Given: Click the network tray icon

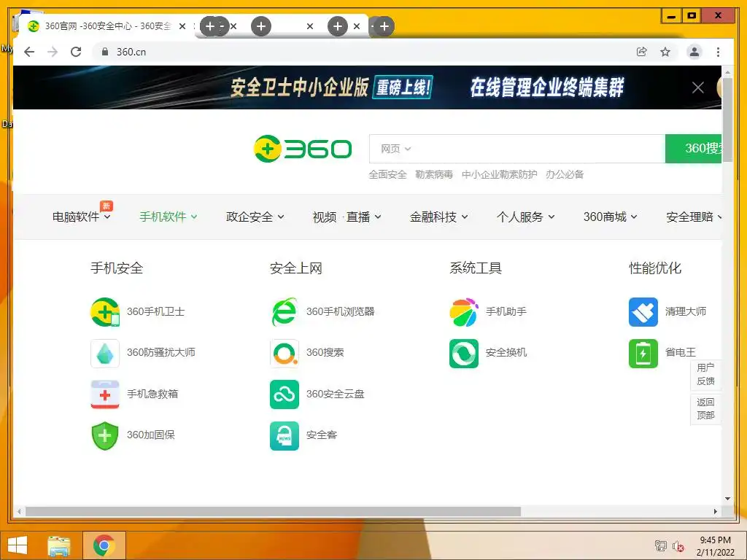Looking at the screenshot, I should click(x=661, y=546).
